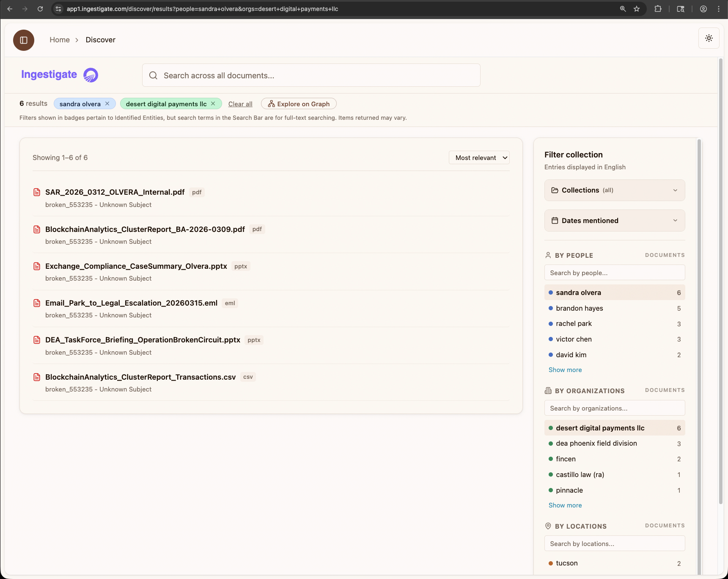728x579 pixels.
Task: Click the search magnifier icon
Action: 153,75
